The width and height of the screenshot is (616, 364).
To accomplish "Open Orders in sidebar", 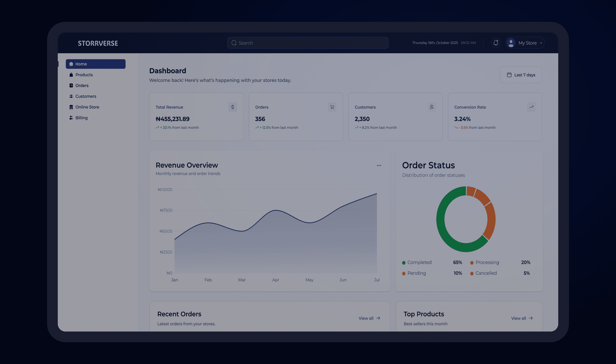I will 82,86.
